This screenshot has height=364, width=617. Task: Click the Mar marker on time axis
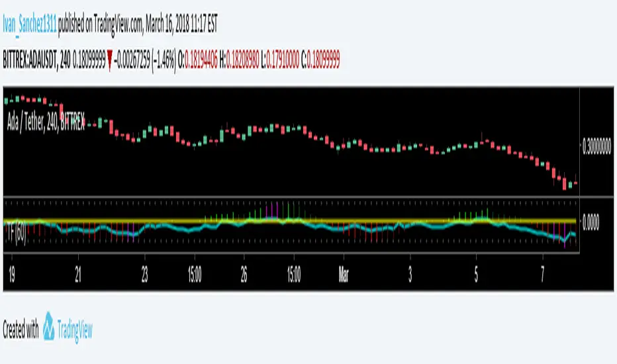coord(344,275)
